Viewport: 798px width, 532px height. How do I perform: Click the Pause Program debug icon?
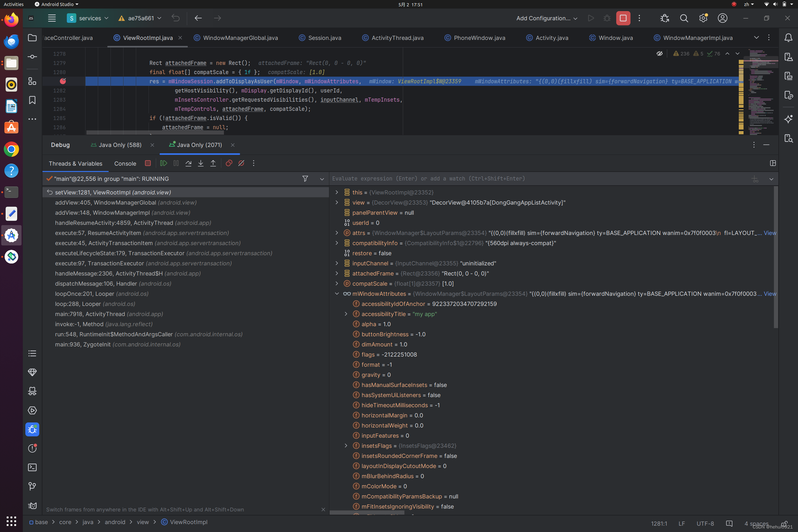click(176, 163)
